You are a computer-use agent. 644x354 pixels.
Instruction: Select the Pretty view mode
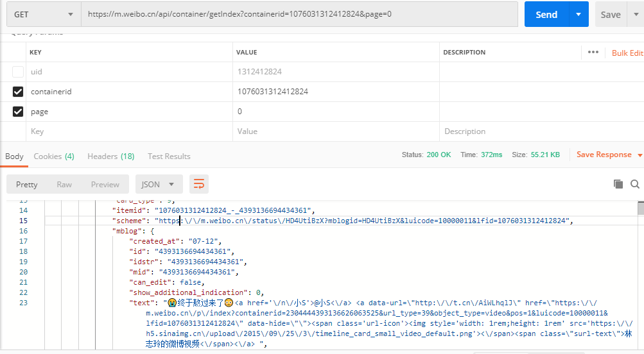(27, 185)
